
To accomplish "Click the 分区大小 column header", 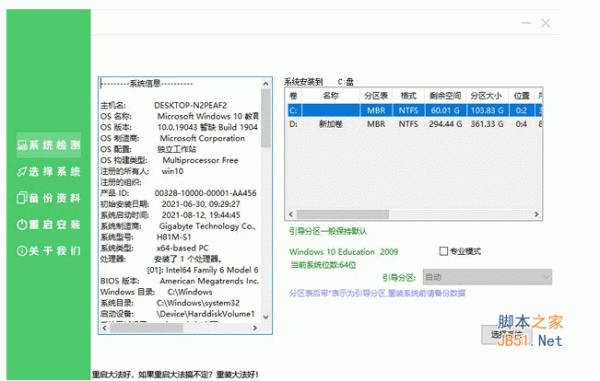I will (x=487, y=96).
